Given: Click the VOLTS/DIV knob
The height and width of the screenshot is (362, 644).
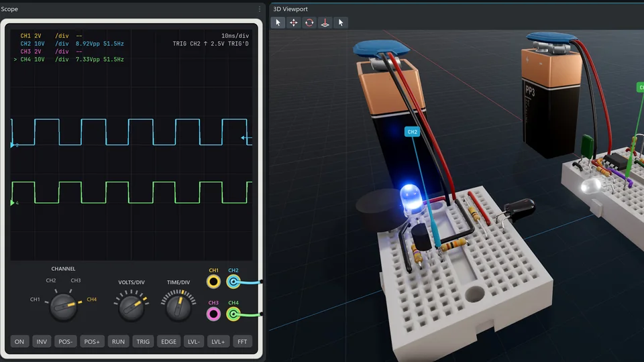Looking at the screenshot, I should (131, 307).
